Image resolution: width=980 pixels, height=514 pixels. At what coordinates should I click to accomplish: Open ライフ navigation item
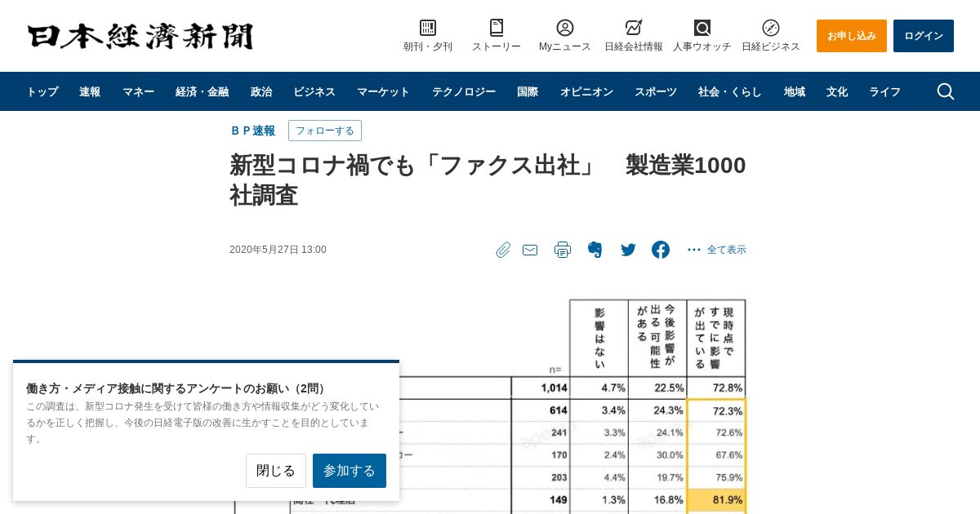pos(884,91)
